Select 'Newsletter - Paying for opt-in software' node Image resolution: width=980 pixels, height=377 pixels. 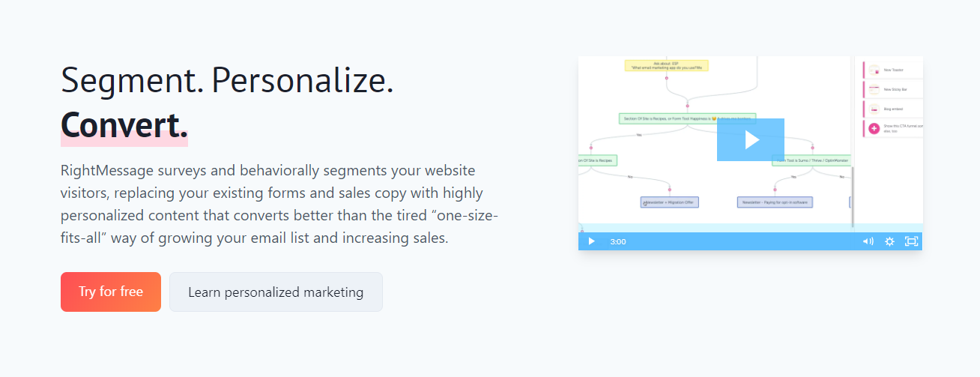(775, 202)
